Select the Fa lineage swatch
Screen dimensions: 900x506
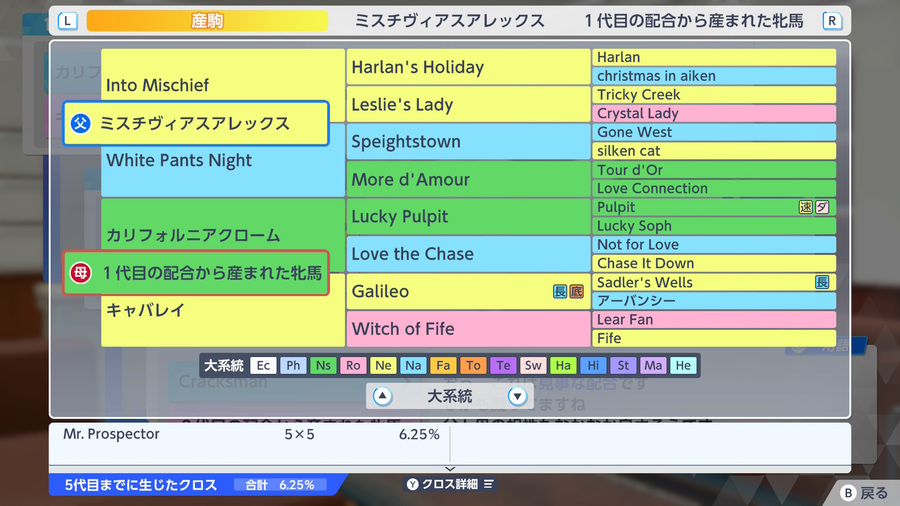pos(443,365)
